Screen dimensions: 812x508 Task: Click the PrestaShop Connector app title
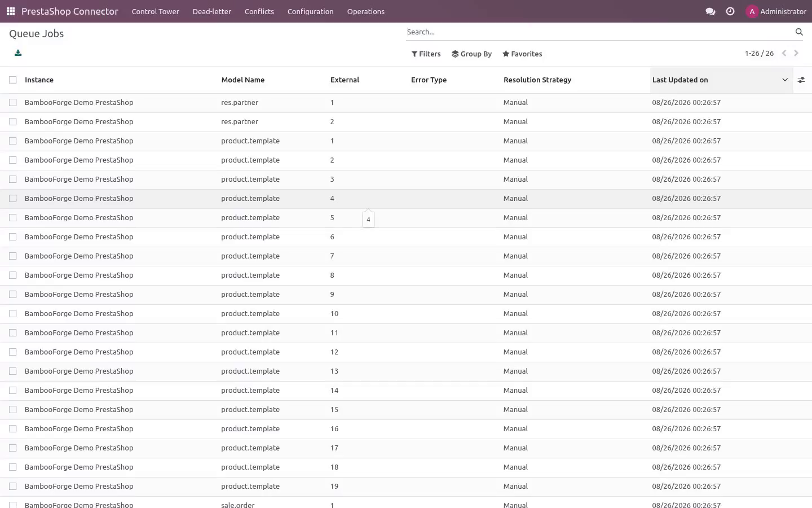[70, 11]
